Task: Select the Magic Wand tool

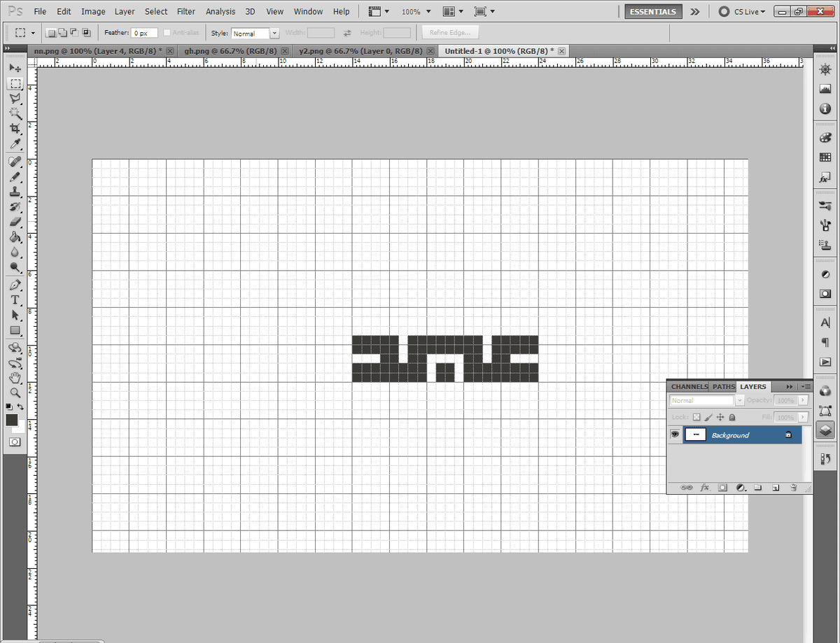Action: click(x=15, y=113)
